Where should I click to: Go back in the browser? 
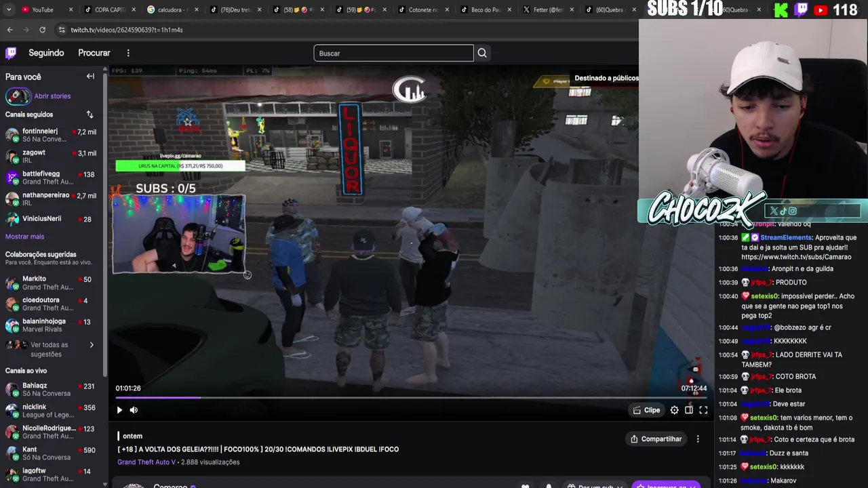click(9, 30)
